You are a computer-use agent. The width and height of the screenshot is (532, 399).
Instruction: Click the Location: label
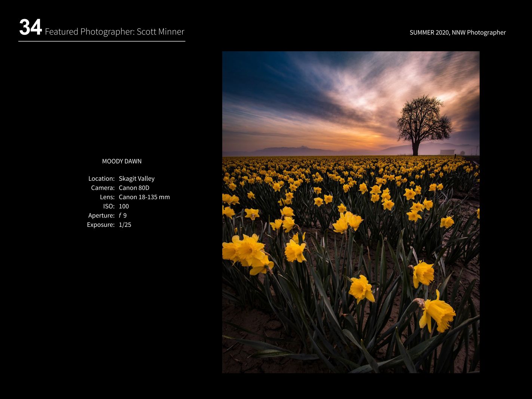coord(101,179)
